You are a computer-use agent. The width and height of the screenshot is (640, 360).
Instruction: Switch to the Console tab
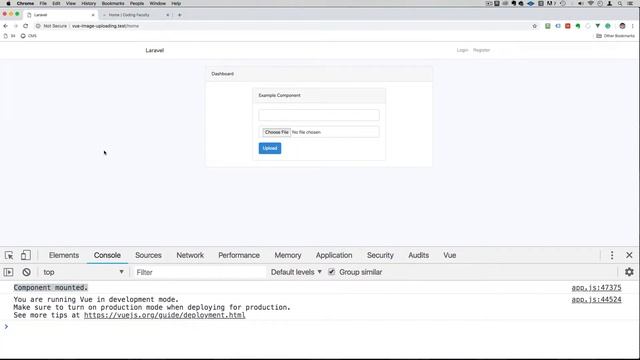tap(107, 255)
